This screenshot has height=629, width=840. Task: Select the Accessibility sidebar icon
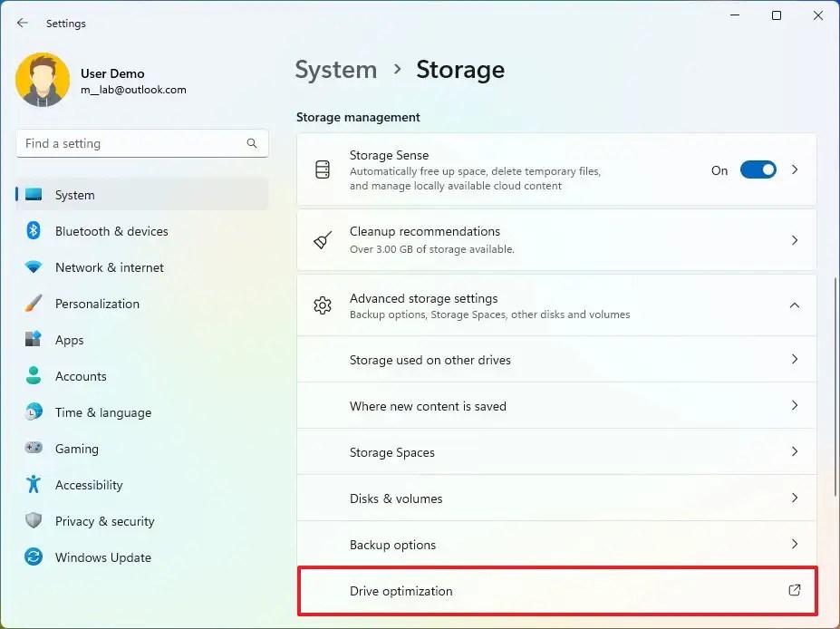coord(32,485)
